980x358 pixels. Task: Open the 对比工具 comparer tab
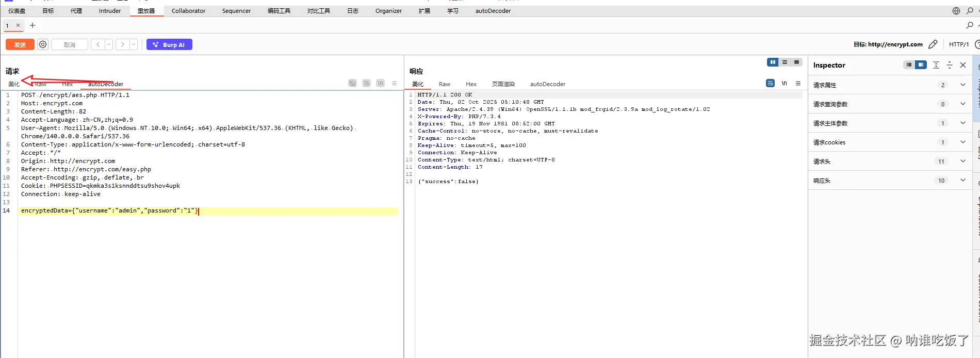[319, 11]
